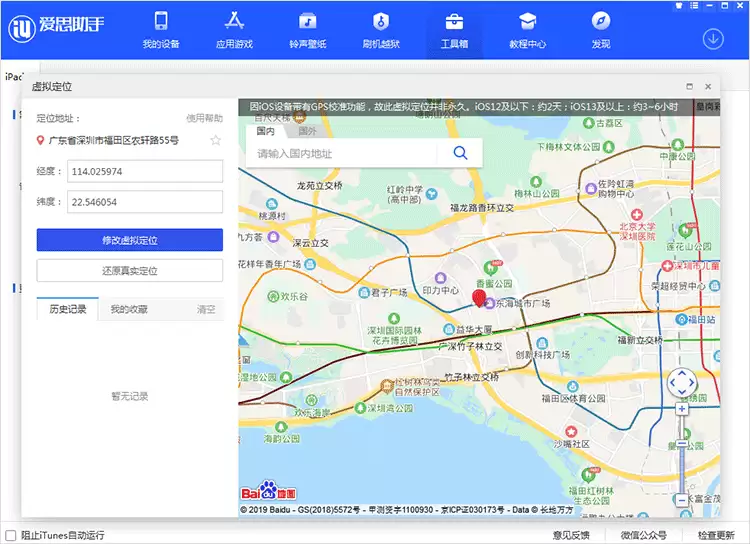Open 使用帮助 help link

point(204,118)
